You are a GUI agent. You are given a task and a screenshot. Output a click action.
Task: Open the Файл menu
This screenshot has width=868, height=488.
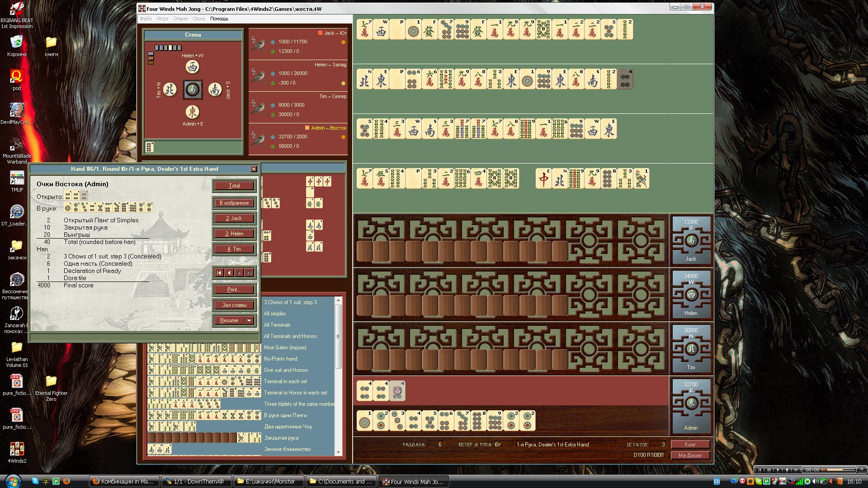(146, 19)
